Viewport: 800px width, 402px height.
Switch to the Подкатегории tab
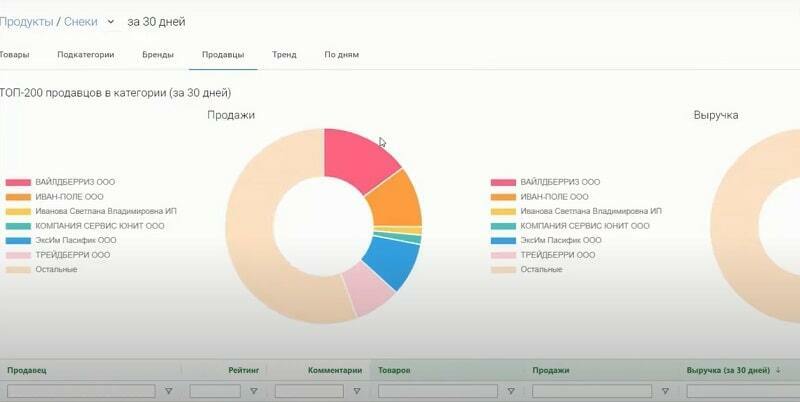(86, 55)
